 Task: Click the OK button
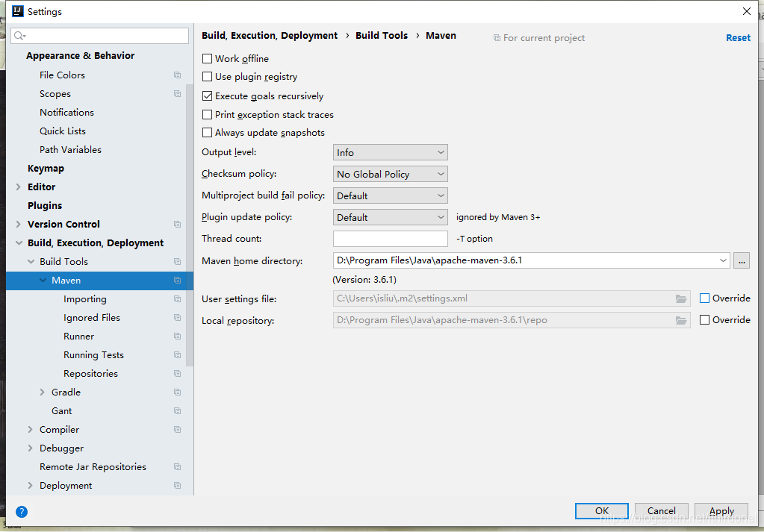click(x=602, y=510)
